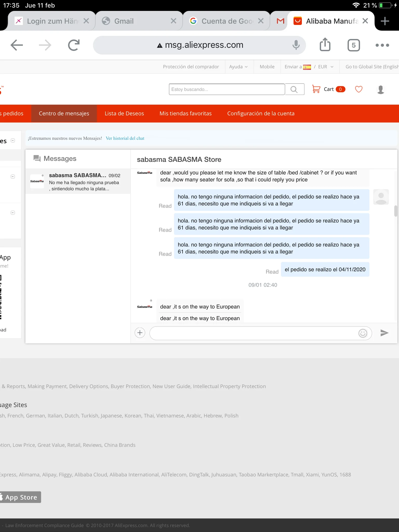The image size is (399, 532).
Task: Open Lista de Deseos
Action: pos(124,114)
